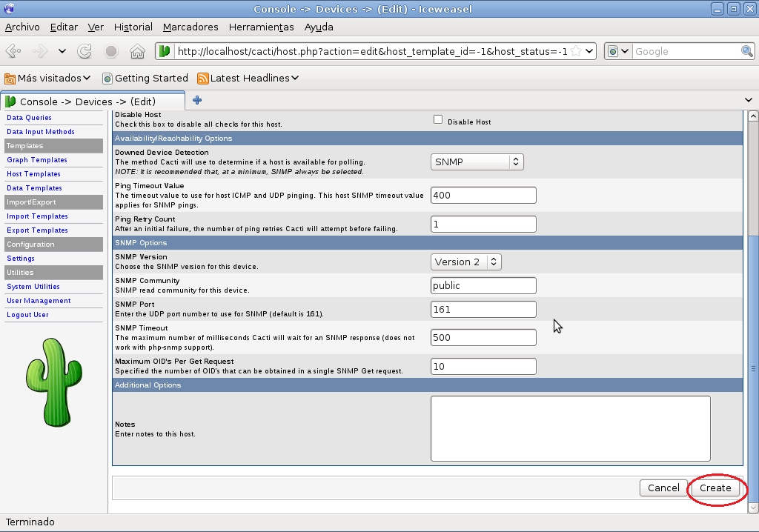Reload the current page
759x532 pixels.
84,51
